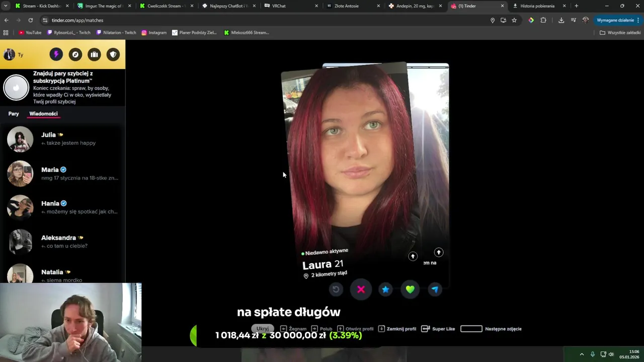Image resolution: width=644 pixels, height=362 pixels.
Task: Click the Super Like shortcut hint
Action: click(438, 329)
